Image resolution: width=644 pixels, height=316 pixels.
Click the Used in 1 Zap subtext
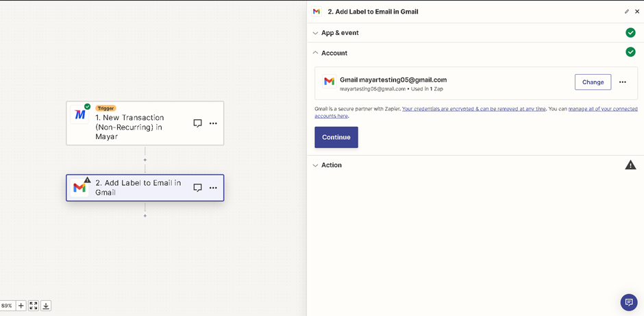point(426,88)
